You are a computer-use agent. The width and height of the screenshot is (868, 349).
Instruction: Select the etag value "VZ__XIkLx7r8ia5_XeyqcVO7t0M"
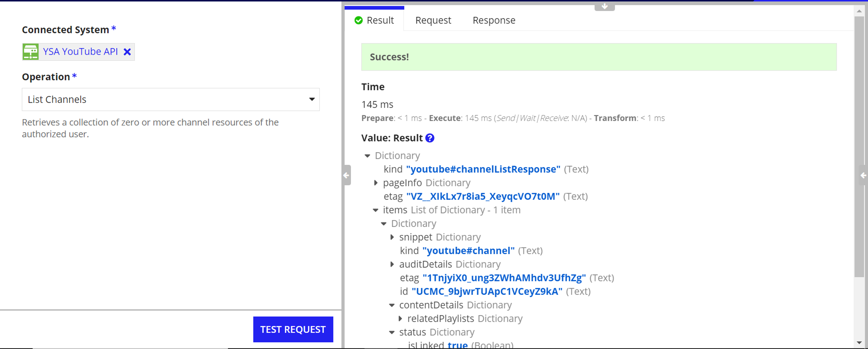[x=483, y=196]
